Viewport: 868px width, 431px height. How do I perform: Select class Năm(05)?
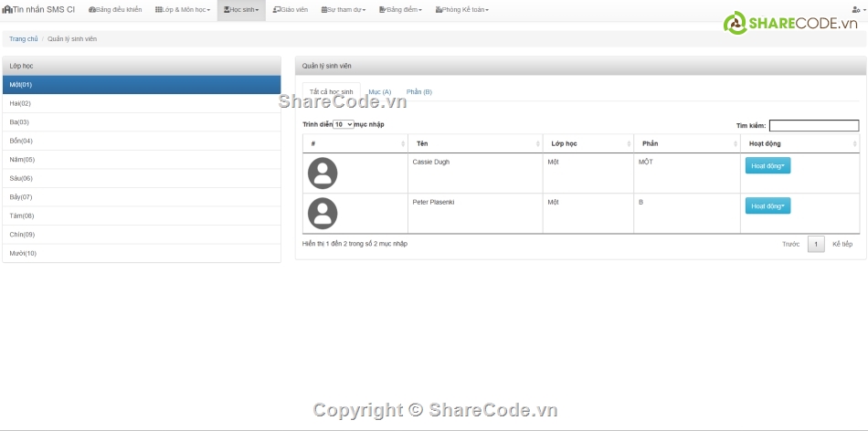click(141, 160)
